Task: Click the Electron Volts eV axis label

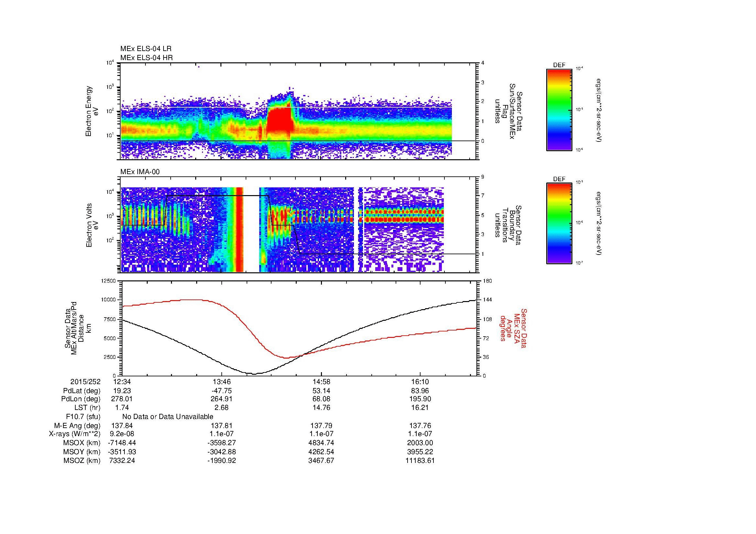Action: [x=92, y=225]
